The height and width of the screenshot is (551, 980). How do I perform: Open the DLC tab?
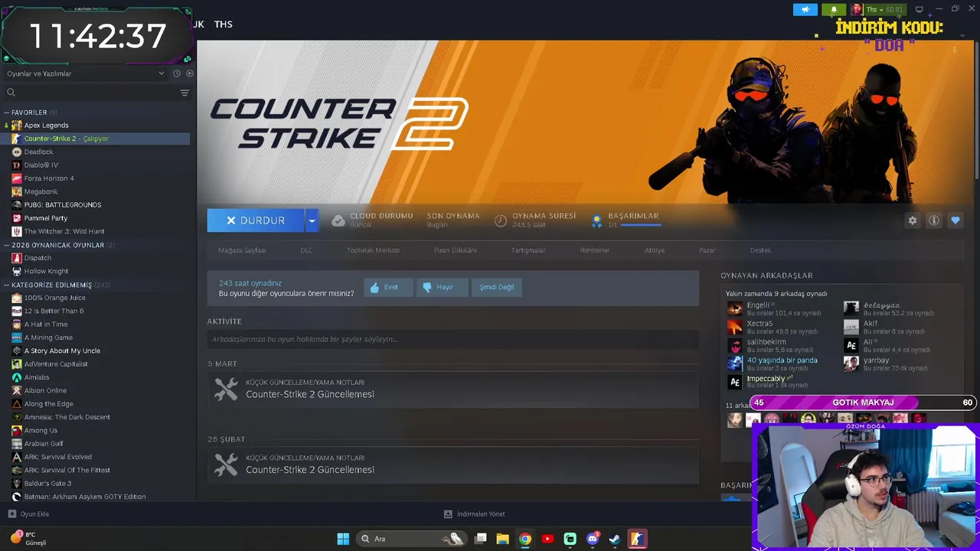coord(306,250)
